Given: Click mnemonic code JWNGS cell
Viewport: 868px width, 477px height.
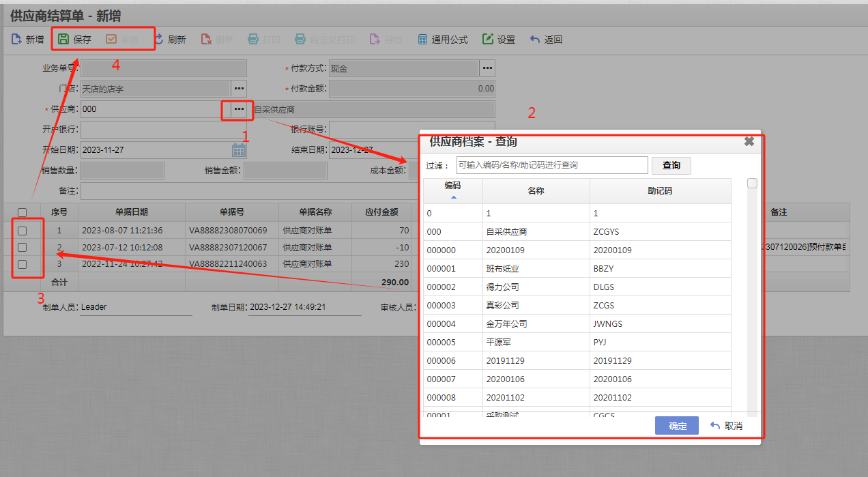Looking at the screenshot, I should tap(660, 324).
